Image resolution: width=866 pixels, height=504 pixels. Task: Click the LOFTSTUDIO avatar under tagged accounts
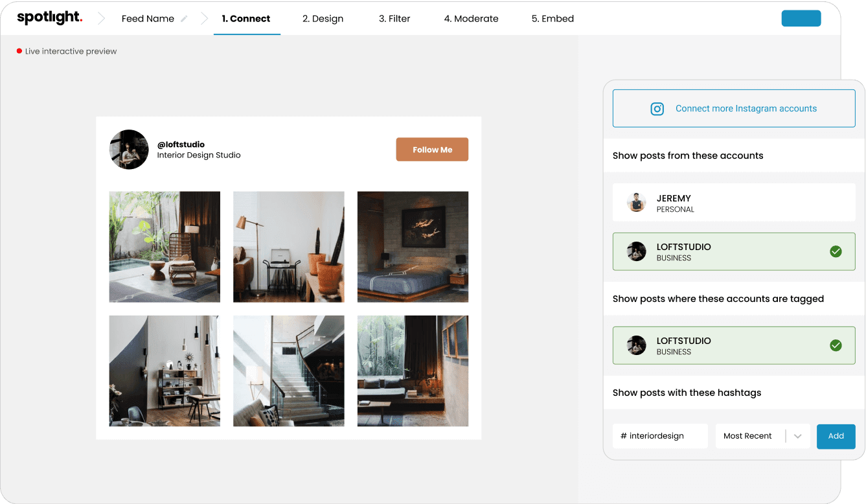636,345
